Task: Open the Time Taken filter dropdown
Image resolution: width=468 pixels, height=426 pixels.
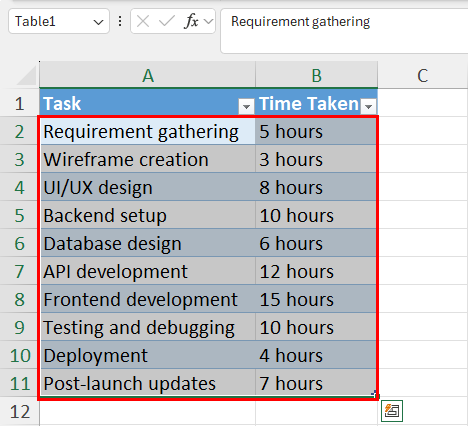Action: click(368, 106)
